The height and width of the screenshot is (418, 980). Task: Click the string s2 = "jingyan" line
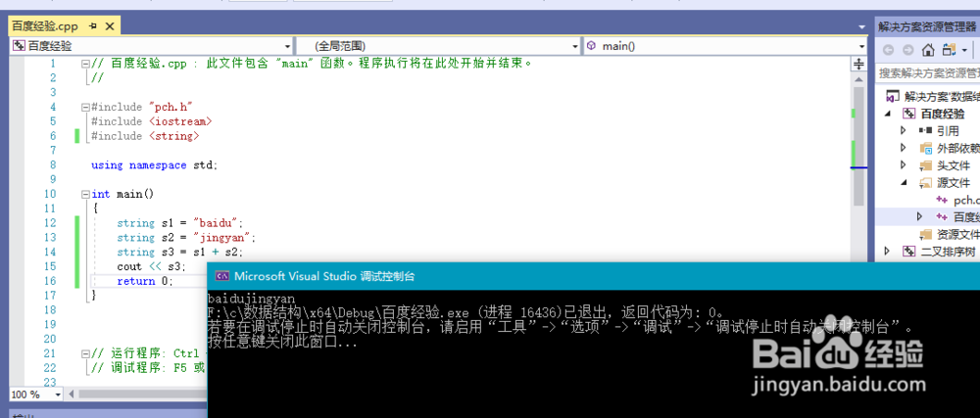186,238
